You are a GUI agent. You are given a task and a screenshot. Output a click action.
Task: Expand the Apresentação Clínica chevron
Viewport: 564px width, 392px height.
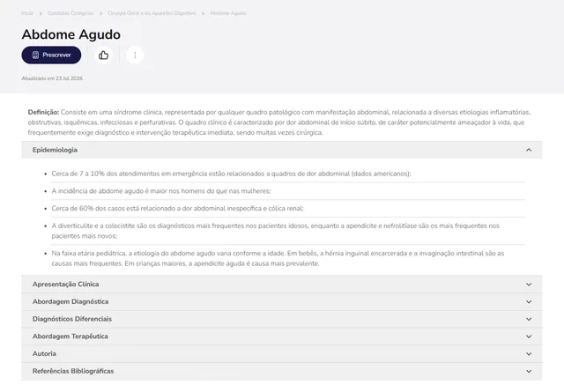click(x=529, y=285)
